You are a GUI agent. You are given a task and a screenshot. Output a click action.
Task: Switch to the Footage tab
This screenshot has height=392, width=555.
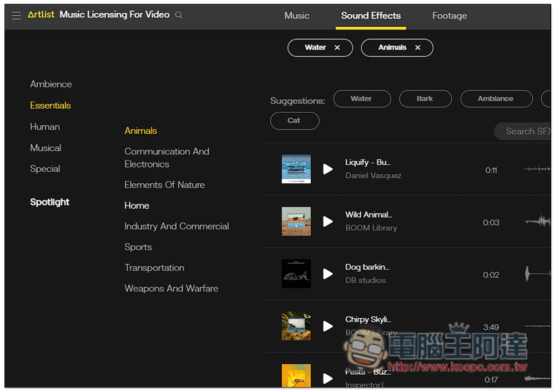450,16
